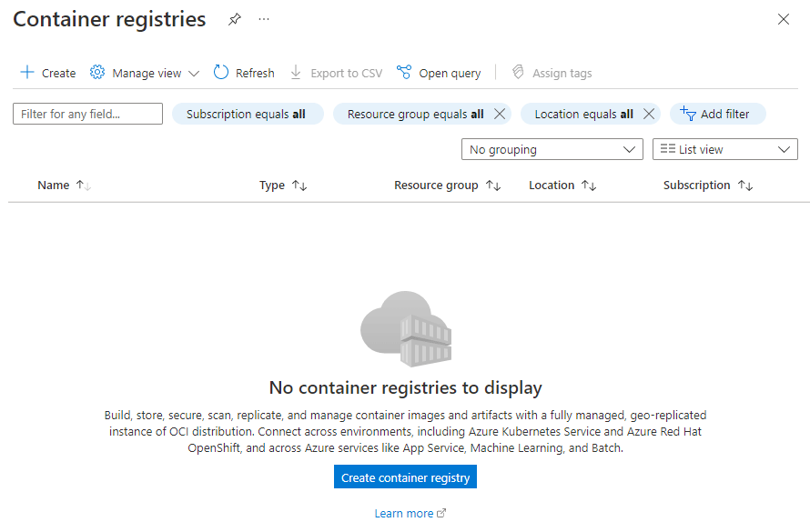Click the Resource group column header text

(436, 186)
